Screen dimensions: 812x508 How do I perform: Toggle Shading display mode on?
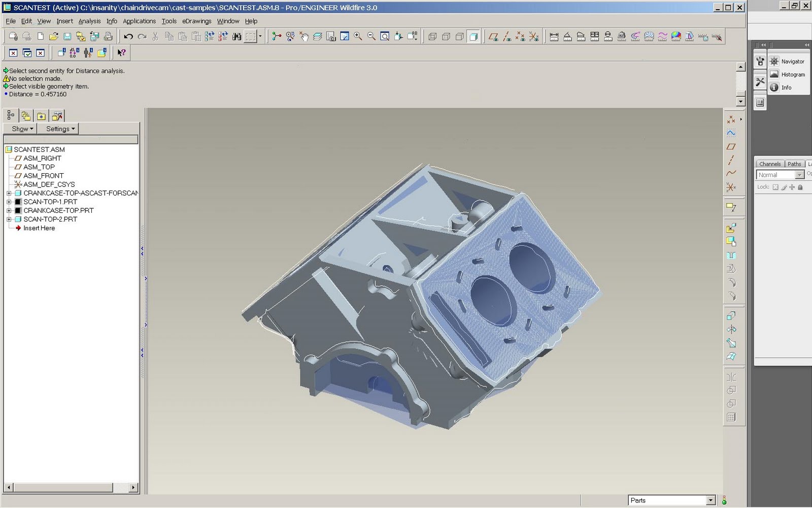pyautogui.click(x=473, y=37)
